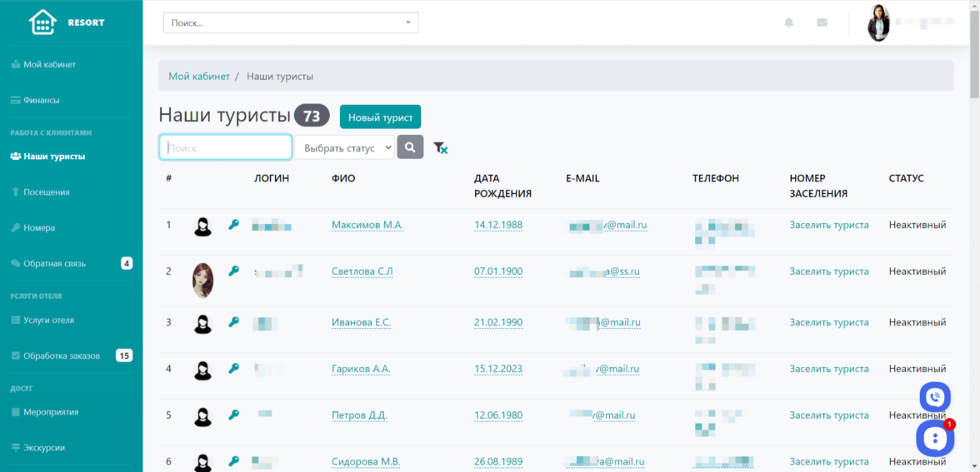Open the Выбрать статус dropdown

[344, 147]
